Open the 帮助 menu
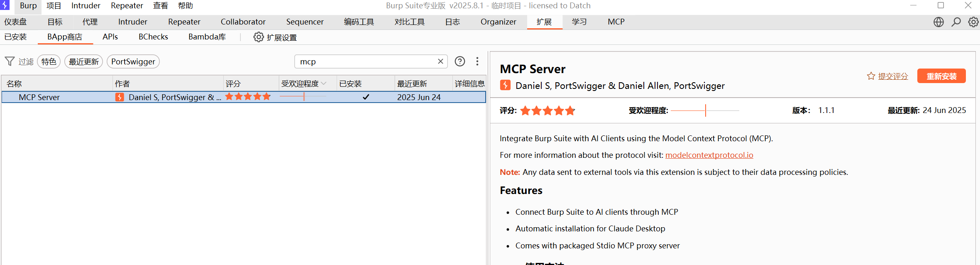The height and width of the screenshot is (265, 980). click(x=186, y=6)
